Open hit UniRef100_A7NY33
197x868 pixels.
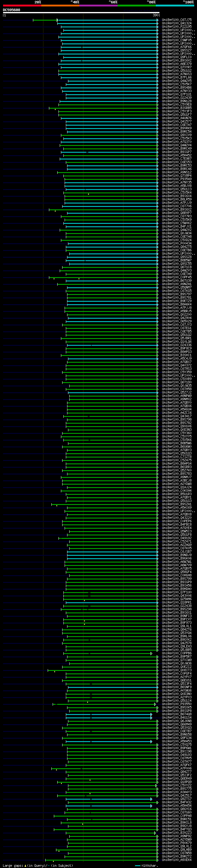click(177, 91)
